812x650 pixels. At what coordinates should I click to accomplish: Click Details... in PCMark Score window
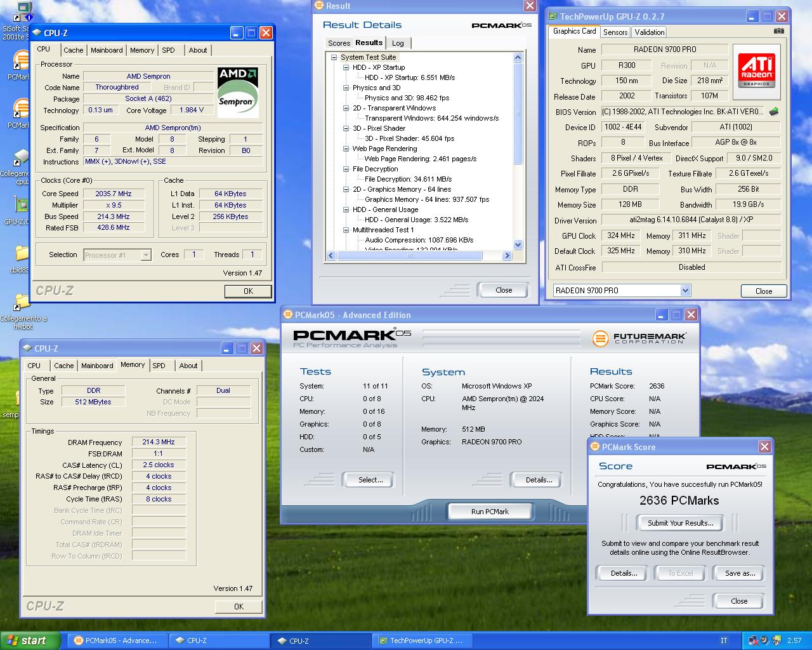click(621, 573)
